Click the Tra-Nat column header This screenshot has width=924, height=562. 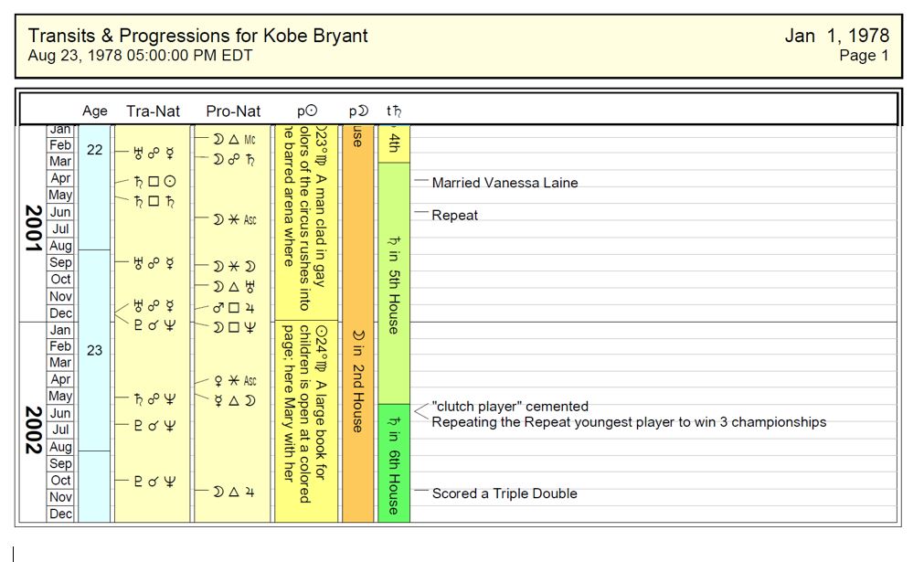tap(153, 111)
